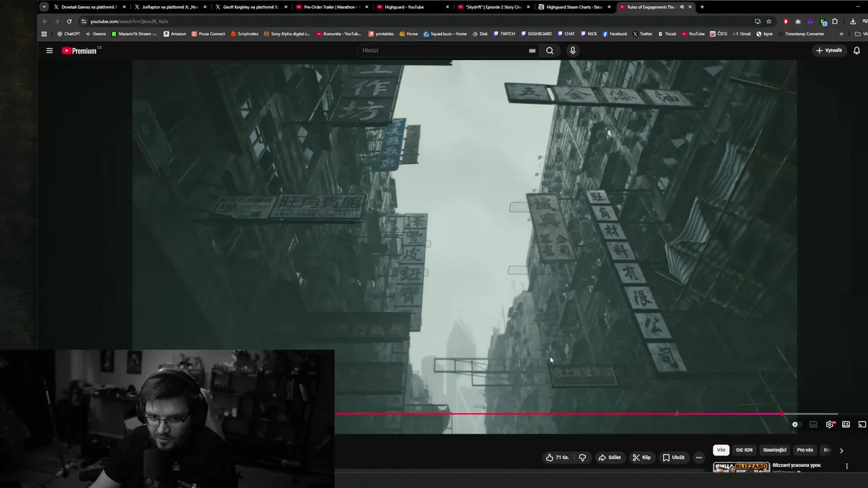Switch to Pre-Order Trailer Marathon tab

[331, 7]
